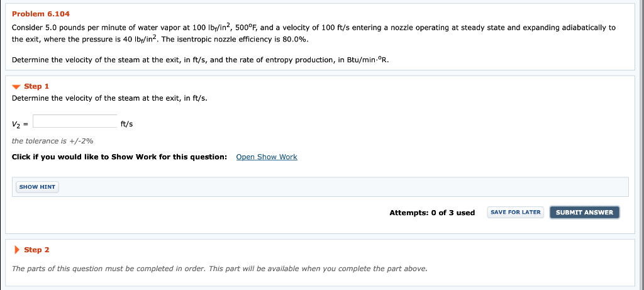Click SAVE FOR LATER button
Viewport: 644px width, 290px height.
(516, 213)
